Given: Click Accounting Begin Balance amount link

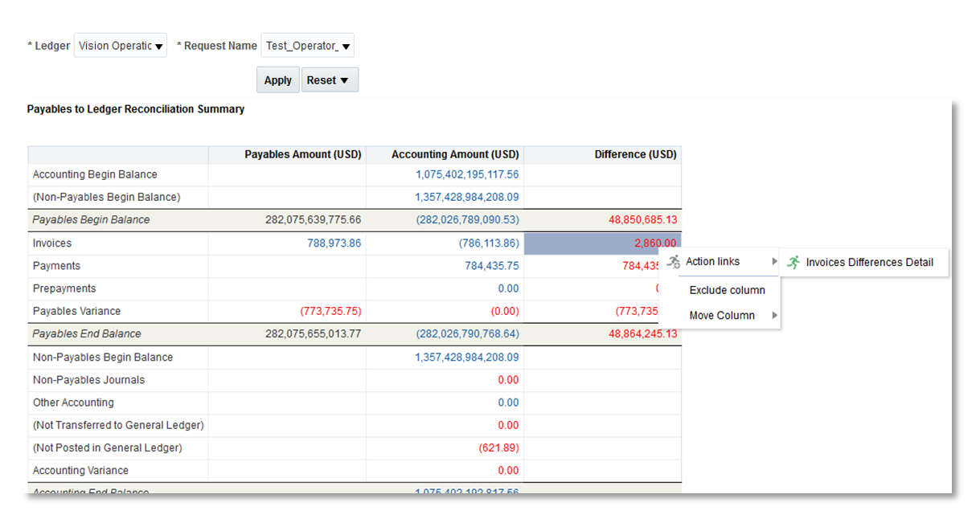Looking at the screenshot, I should 467,174.
